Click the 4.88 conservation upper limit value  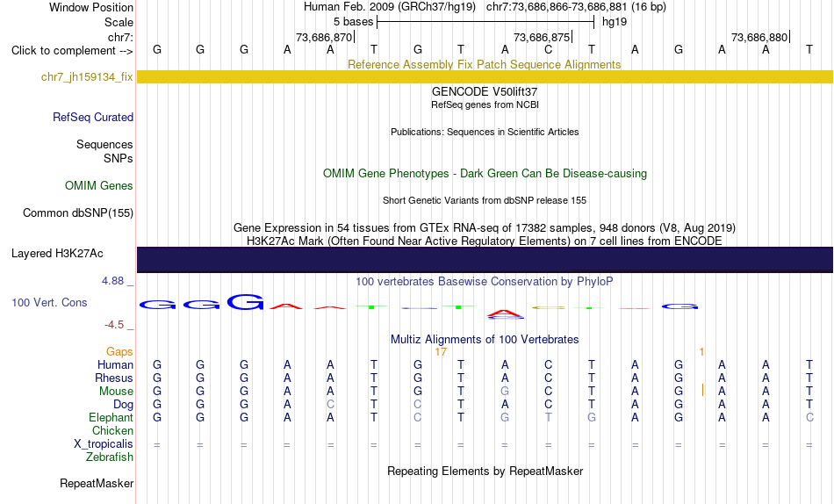coord(112,280)
